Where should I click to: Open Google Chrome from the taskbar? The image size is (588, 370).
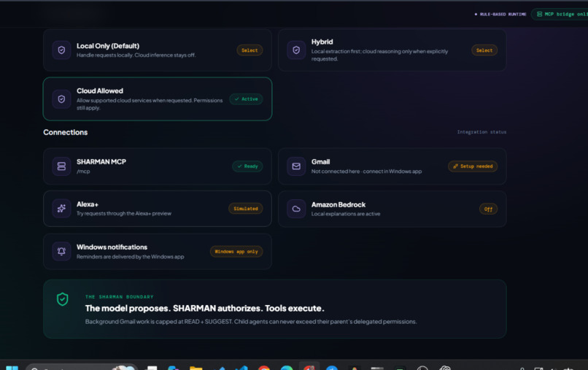point(264,368)
